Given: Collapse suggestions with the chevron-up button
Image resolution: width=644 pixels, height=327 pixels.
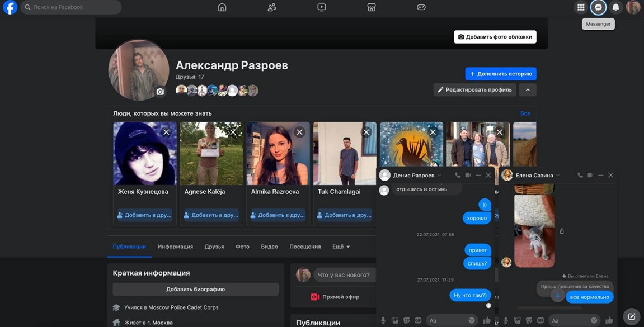Looking at the screenshot, I should click(528, 90).
